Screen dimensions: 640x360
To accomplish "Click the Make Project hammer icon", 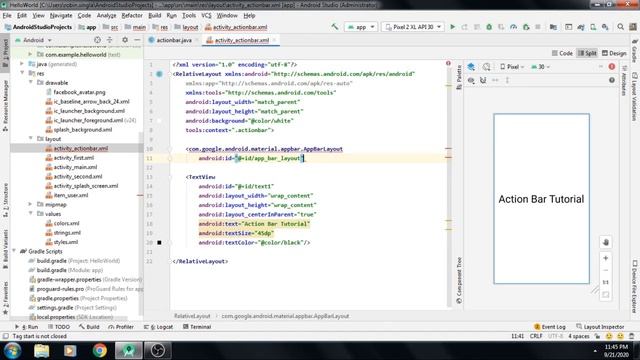I will (x=335, y=27).
